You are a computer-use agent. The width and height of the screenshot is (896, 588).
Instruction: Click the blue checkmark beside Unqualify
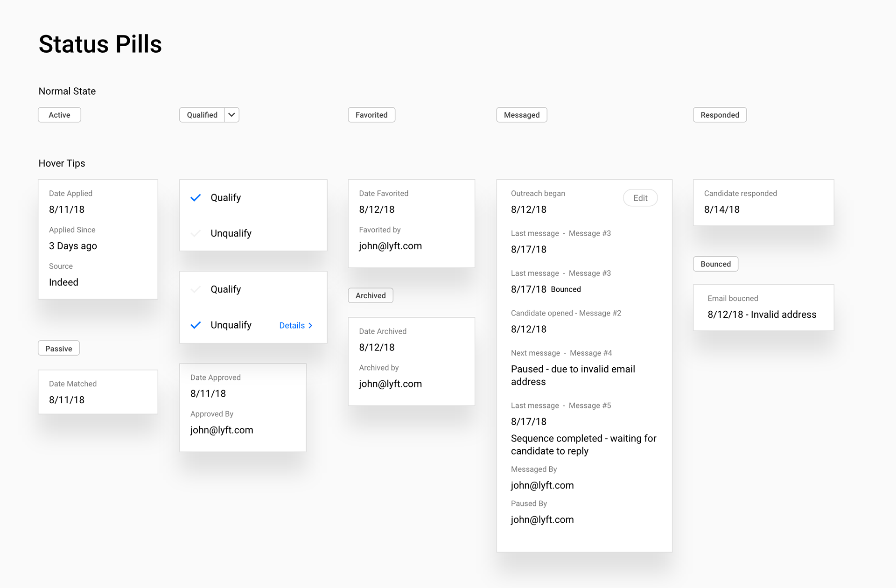[x=196, y=325]
